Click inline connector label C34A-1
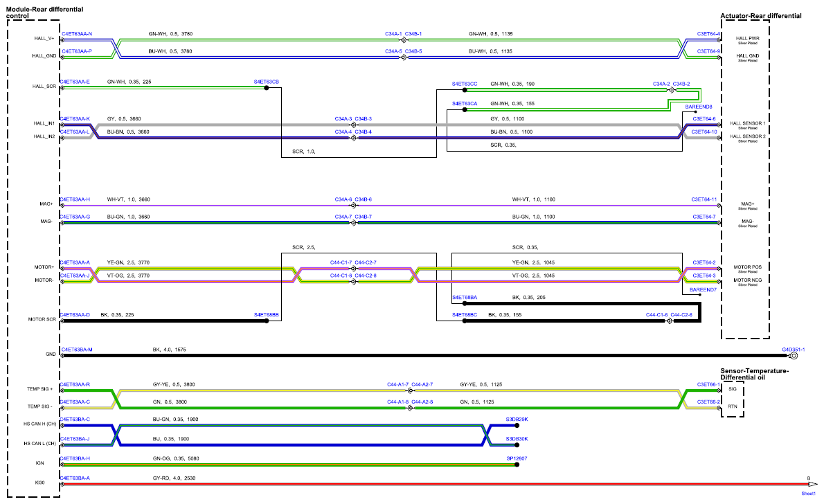Image resolution: width=824 pixels, height=504 pixels. [x=393, y=34]
